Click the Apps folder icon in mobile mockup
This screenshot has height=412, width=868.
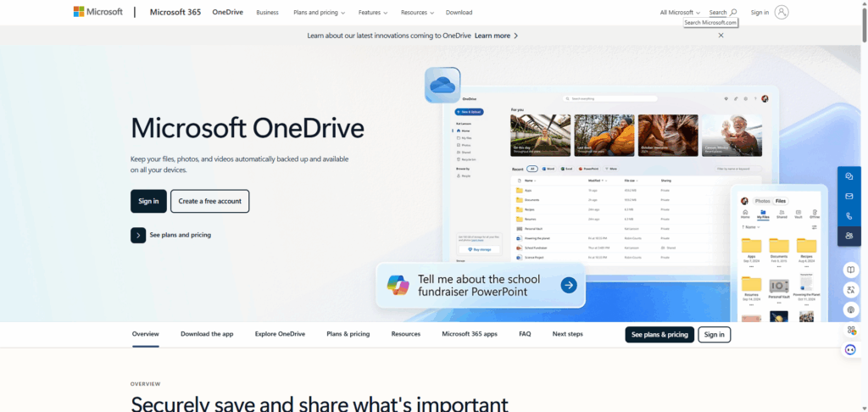(751, 245)
